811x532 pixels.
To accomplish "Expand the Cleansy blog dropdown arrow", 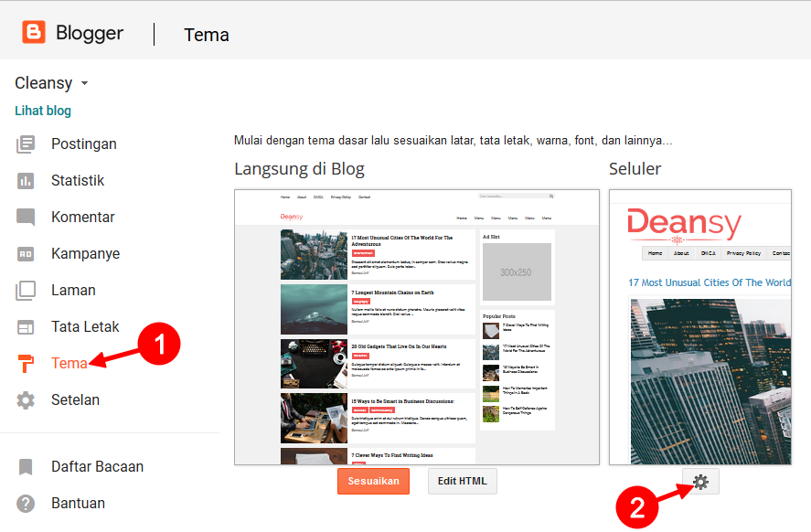I will tap(84, 83).
